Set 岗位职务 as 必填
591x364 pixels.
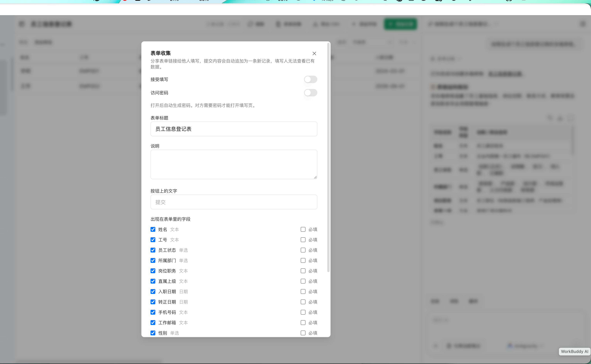303,271
